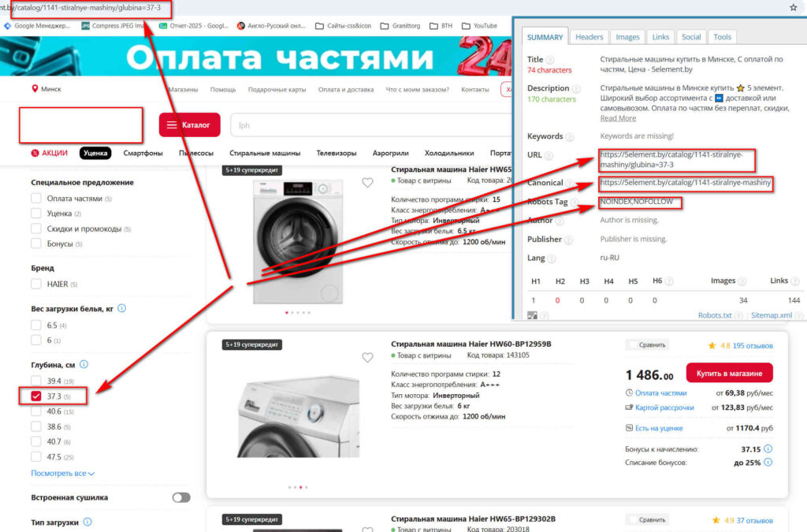This screenshot has height=532, width=807.
Task: Uncheck the 37.3 depth checkbox
Action: coord(36,396)
